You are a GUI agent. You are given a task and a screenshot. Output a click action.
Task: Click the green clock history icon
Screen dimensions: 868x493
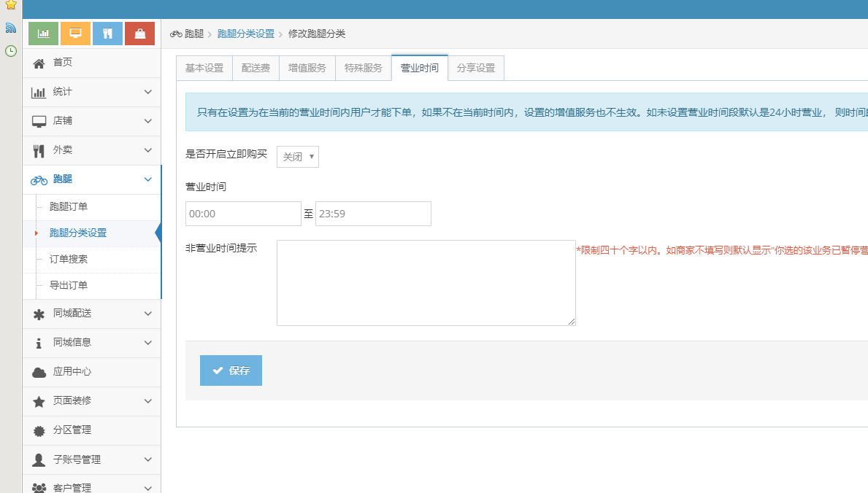click(10, 51)
